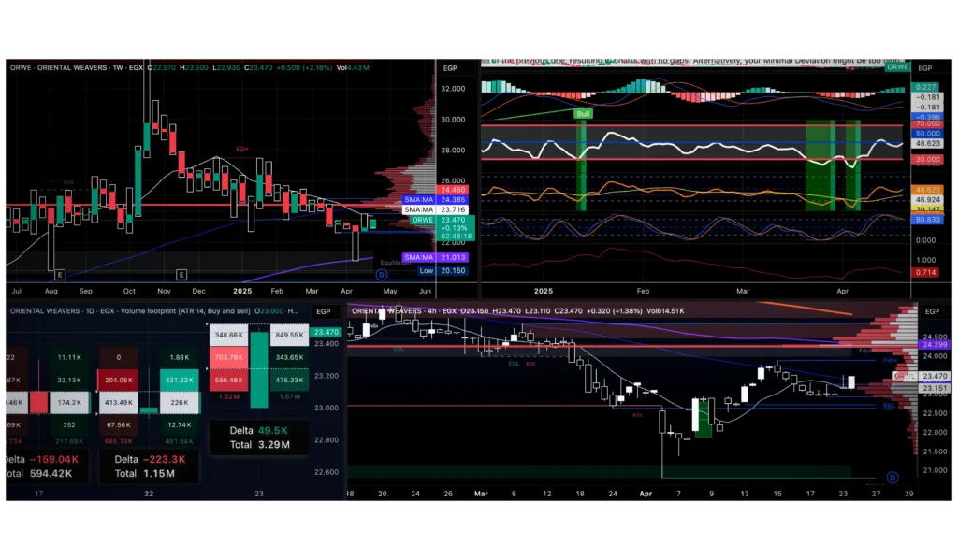The image size is (958, 560).
Task: Click the green Bull divergence label
Action: coord(583,114)
